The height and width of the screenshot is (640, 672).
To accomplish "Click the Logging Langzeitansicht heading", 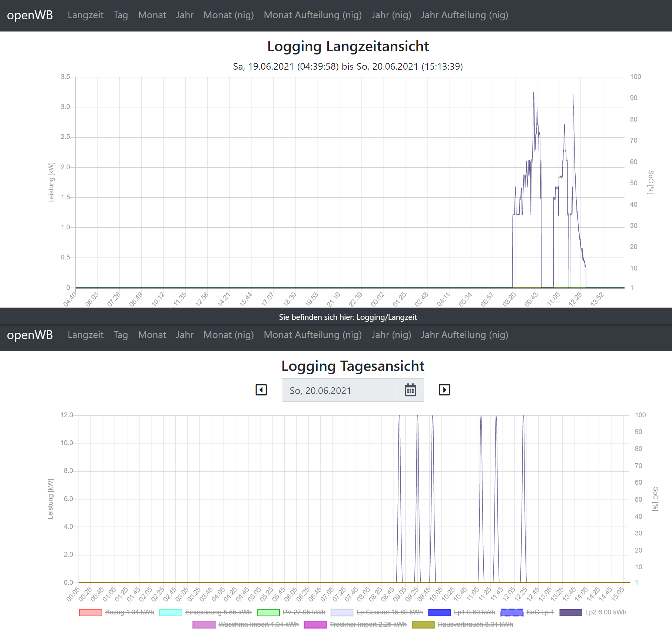I will [x=348, y=46].
